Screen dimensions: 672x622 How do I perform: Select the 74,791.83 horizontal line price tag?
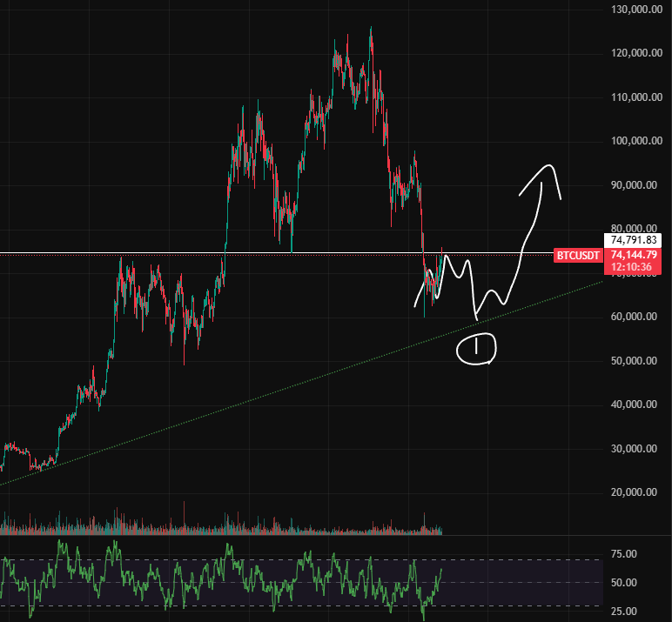point(633,240)
